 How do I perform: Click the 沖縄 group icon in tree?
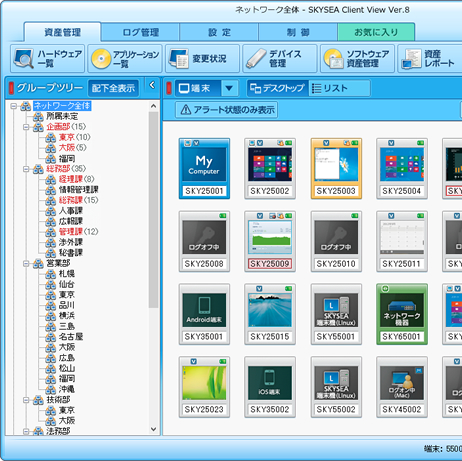point(51,389)
